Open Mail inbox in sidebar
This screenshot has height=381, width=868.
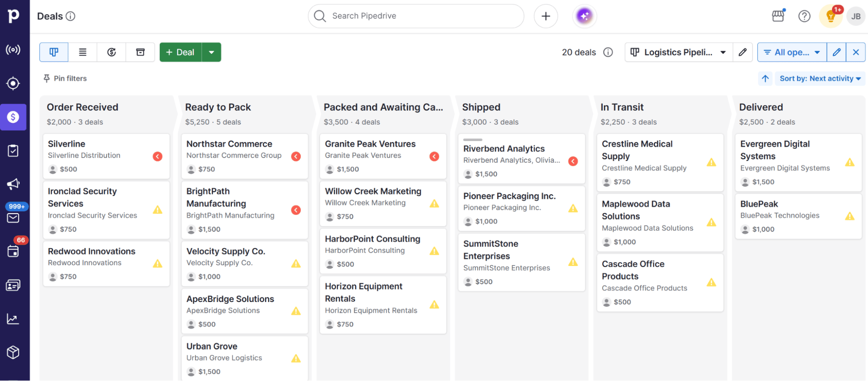[13, 218]
